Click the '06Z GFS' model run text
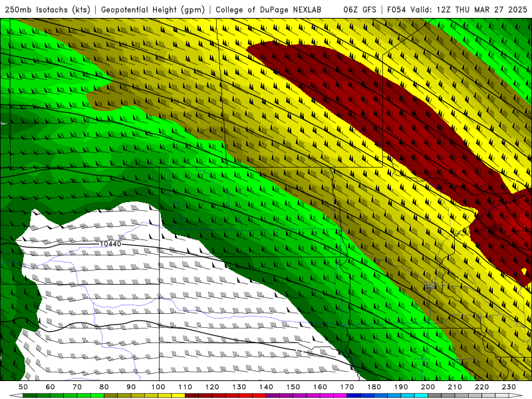 tap(360, 10)
